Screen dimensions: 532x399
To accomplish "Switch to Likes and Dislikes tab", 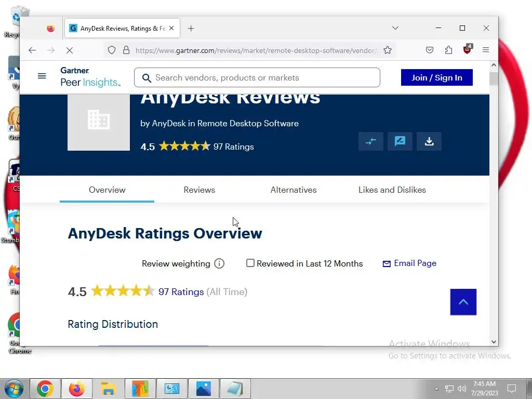I will click(x=392, y=190).
